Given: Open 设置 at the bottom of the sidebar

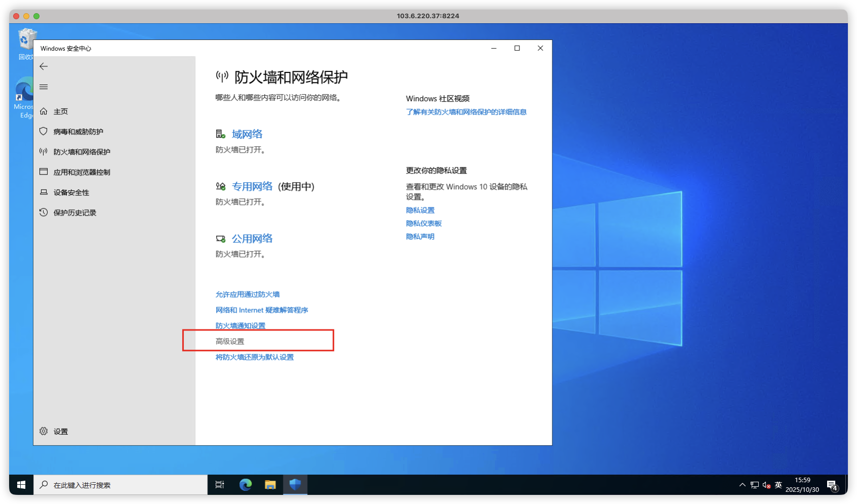Looking at the screenshot, I should tap(60, 431).
